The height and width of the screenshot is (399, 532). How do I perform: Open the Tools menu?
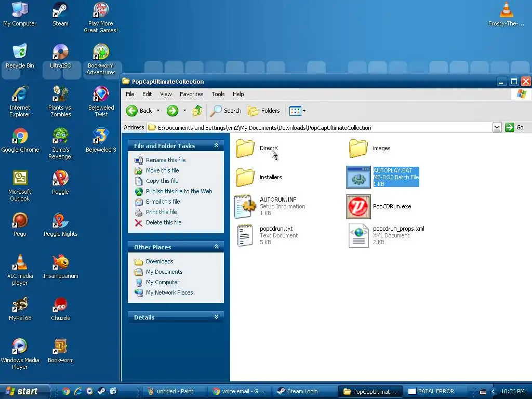pos(218,94)
